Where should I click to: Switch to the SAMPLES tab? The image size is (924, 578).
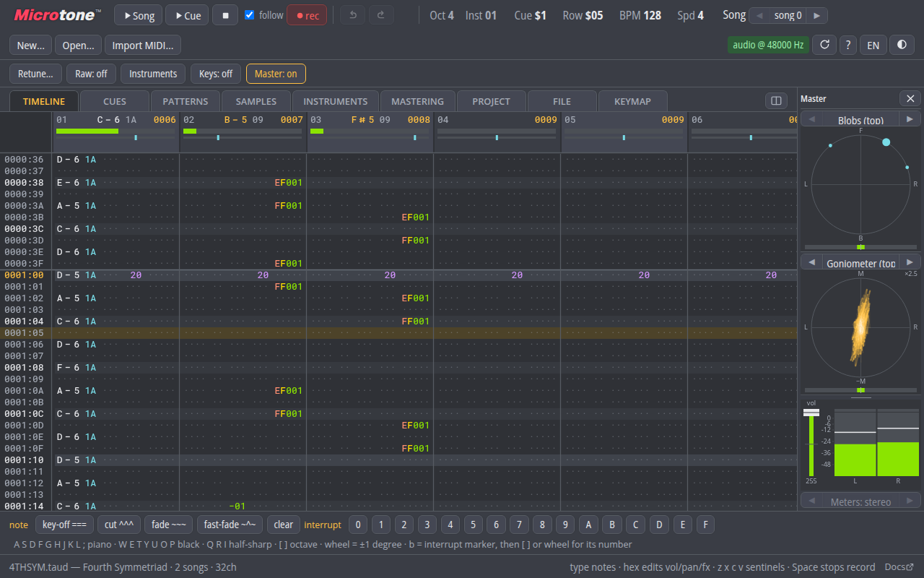click(x=256, y=101)
